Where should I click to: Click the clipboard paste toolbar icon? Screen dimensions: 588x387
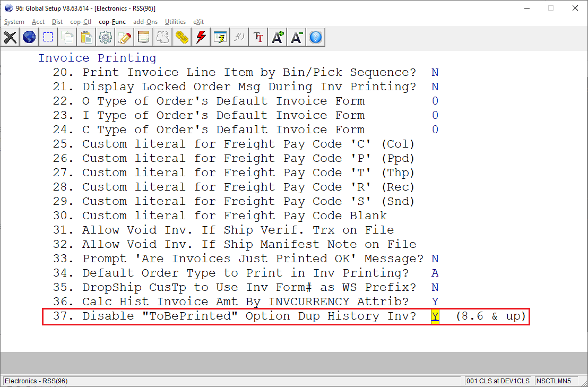point(87,37)
